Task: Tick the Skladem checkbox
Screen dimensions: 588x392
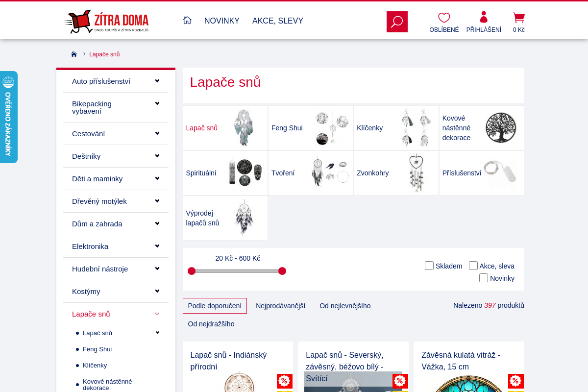Action: click(x=429, y=266)
